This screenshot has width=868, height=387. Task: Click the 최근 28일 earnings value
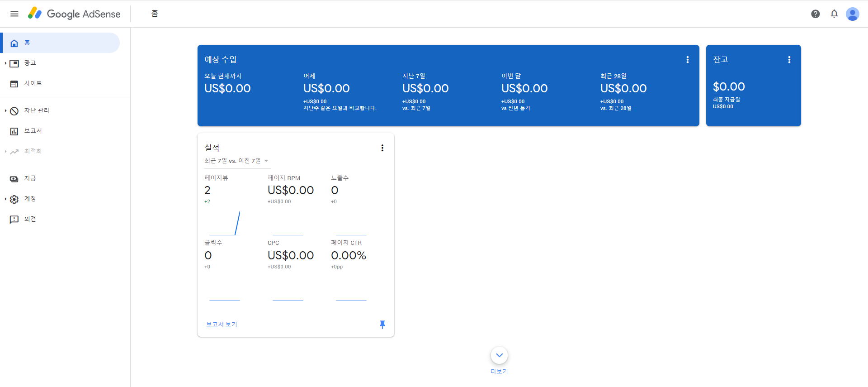623,88
